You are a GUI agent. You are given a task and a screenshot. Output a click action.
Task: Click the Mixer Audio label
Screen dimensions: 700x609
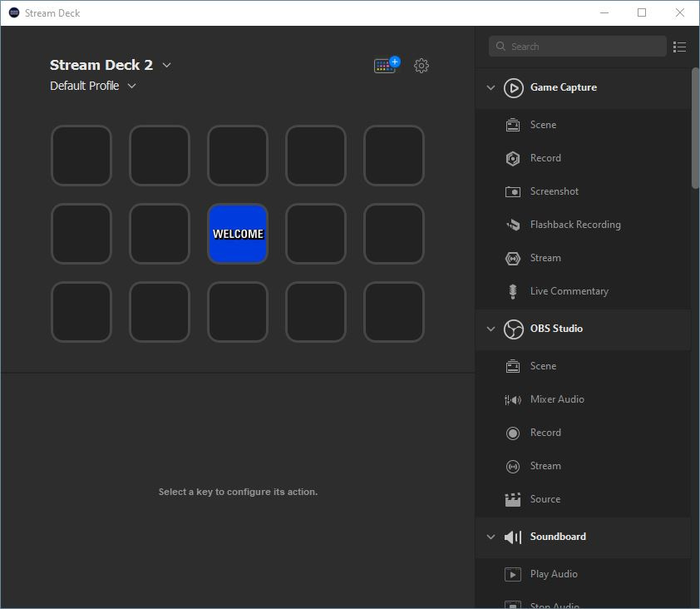pyautogui.click(x=557, y=399)
